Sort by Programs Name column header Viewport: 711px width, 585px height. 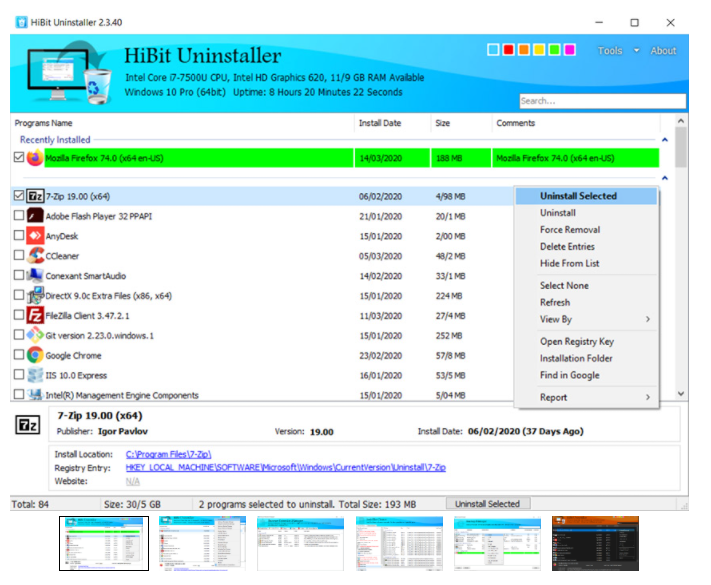point(182,123)
